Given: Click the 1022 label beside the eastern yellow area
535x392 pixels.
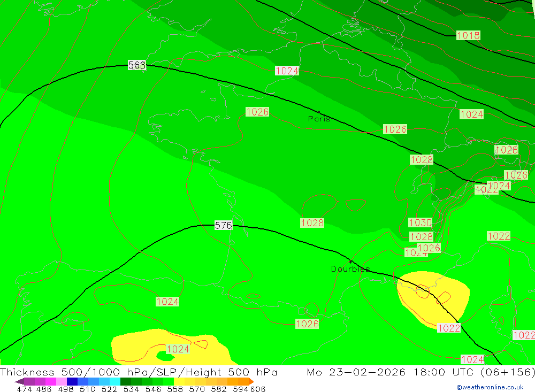Looking at the screenshot, I should (x=449, y=328).
